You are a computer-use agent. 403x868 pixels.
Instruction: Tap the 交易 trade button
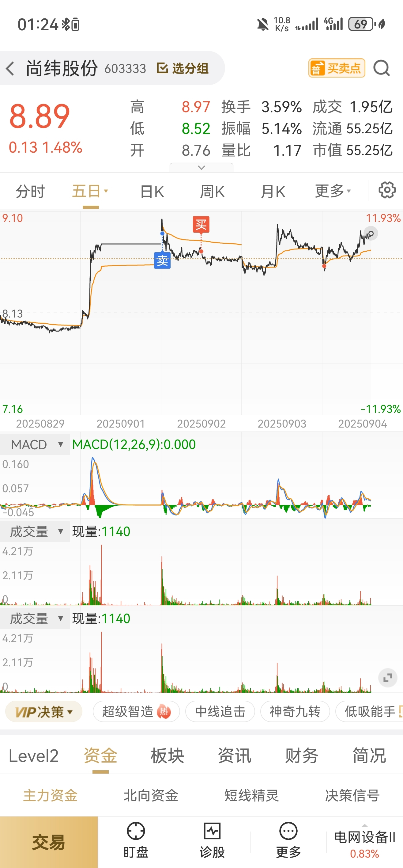pos(49,842)
